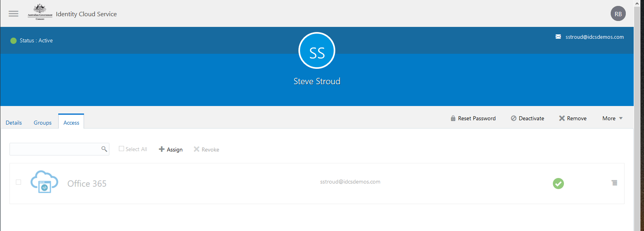Assign a new application
644x231 pixels.
click(x=171, y=150)
